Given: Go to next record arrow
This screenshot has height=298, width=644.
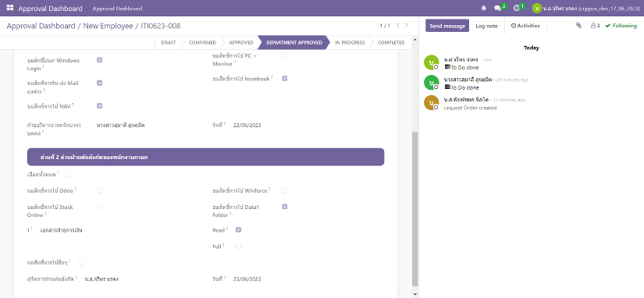Looking at the screenshot, I should (x=407, y=26).
